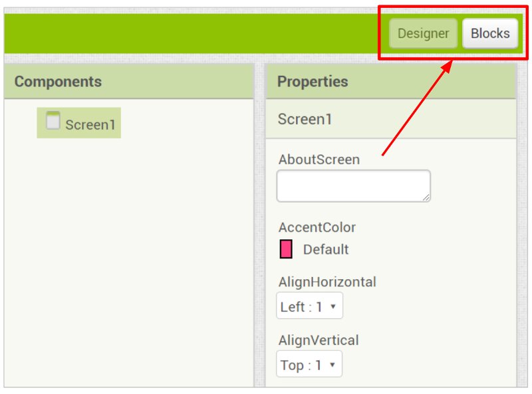
Task: Click the Components panel header
Action: click(x=129, y=81)
